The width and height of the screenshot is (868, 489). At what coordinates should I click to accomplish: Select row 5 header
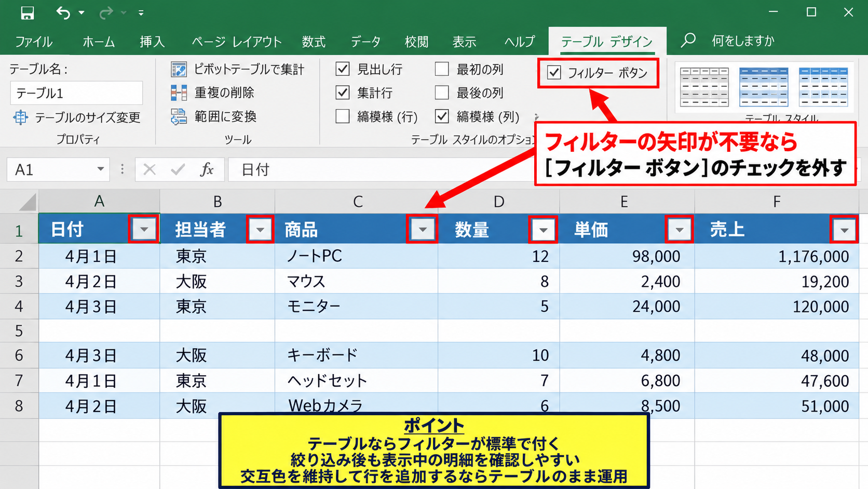tap(19, 331)
